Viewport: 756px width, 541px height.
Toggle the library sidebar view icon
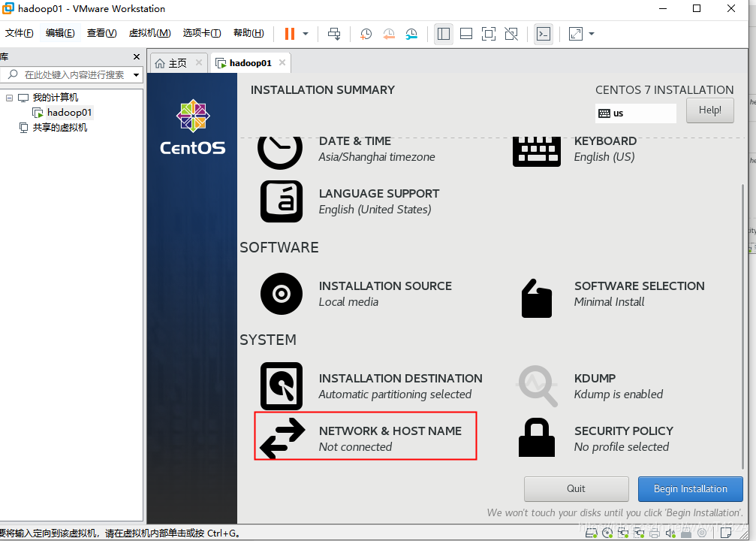[x=444, y=34]
